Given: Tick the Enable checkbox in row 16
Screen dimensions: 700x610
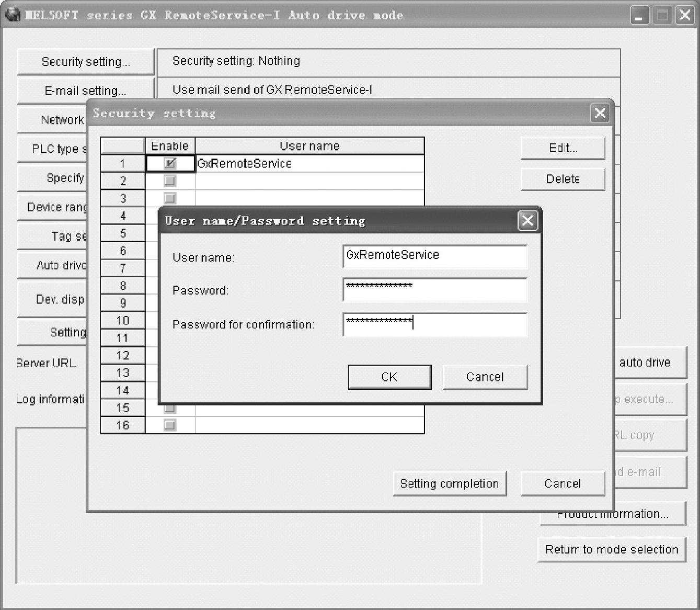Looking at the screenshot, I should click(x=170, y=425).
